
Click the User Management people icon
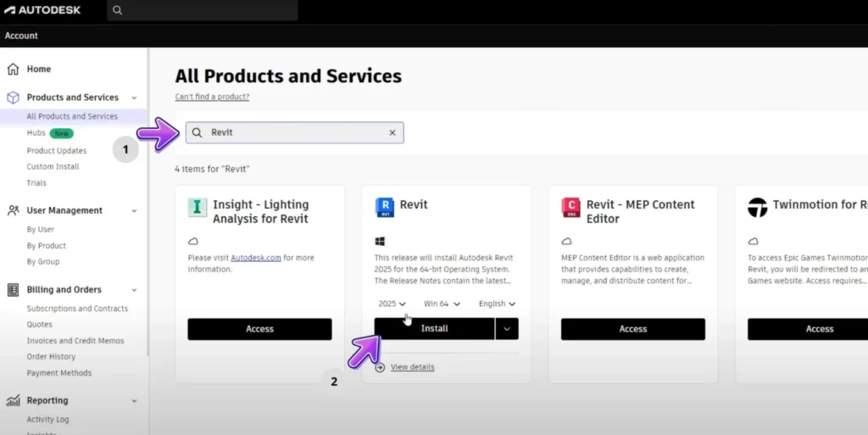click(14, 210)
